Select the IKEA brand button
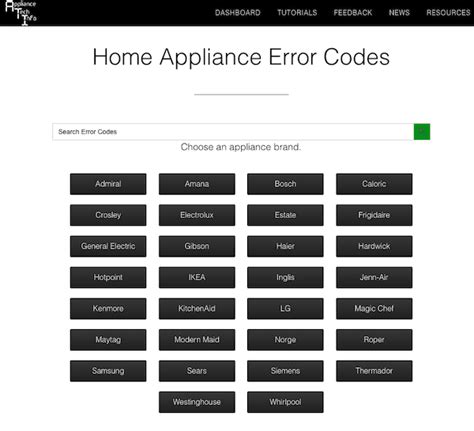The image size is (474, 431). [x=197, y=277]
